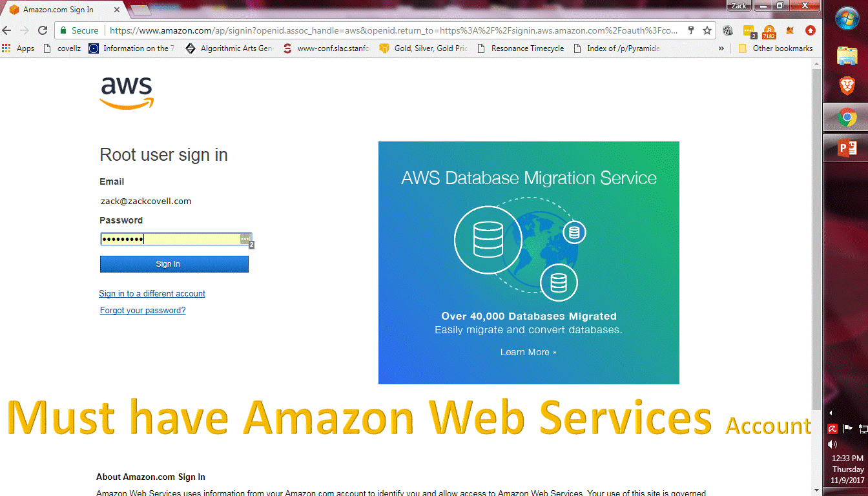
Task: Open the Resonance Timecycle bookmark
Action: (521, 48)
